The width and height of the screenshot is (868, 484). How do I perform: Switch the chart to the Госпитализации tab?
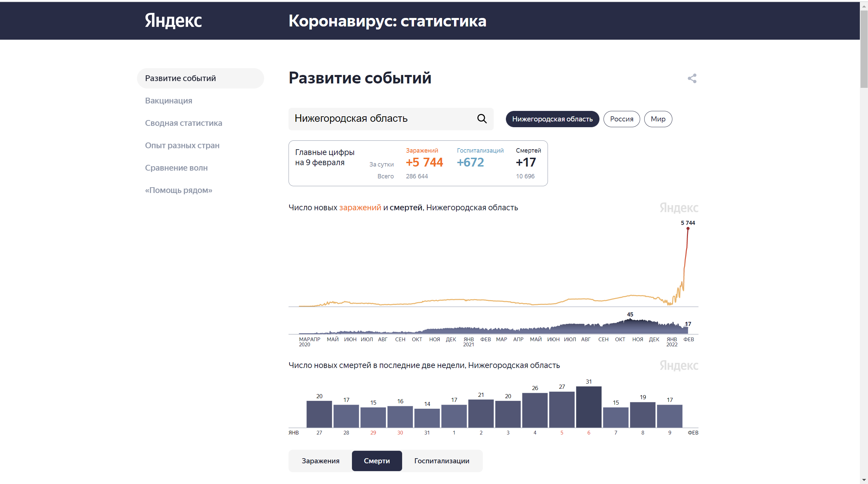[442, 461]
